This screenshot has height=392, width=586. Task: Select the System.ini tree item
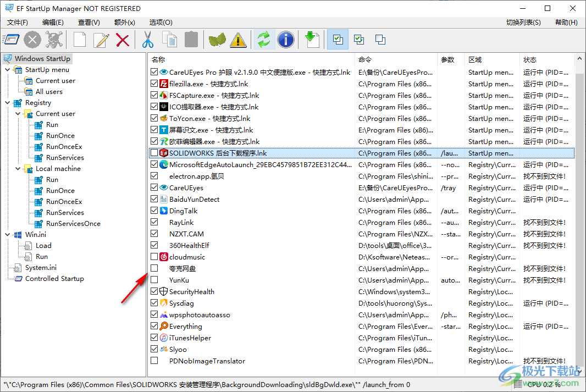[x=41, y=268]
